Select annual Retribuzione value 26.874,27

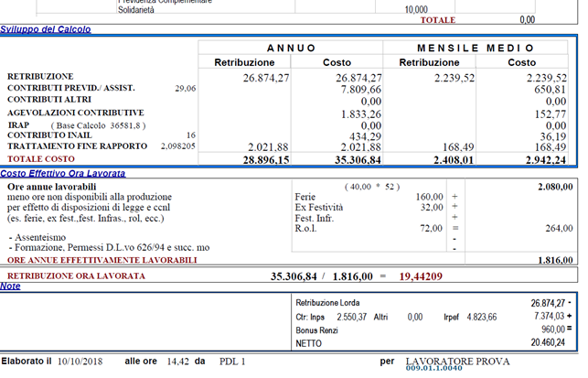click(x=266, y=78)
